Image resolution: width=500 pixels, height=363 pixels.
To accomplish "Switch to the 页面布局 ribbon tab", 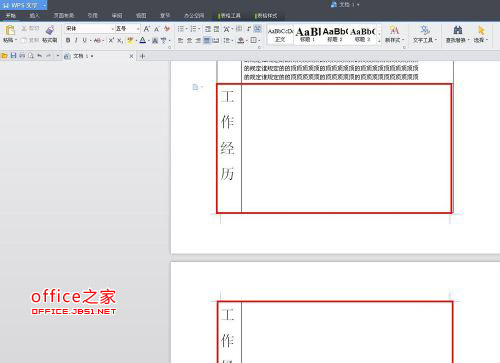I will [x=64, y=16].
